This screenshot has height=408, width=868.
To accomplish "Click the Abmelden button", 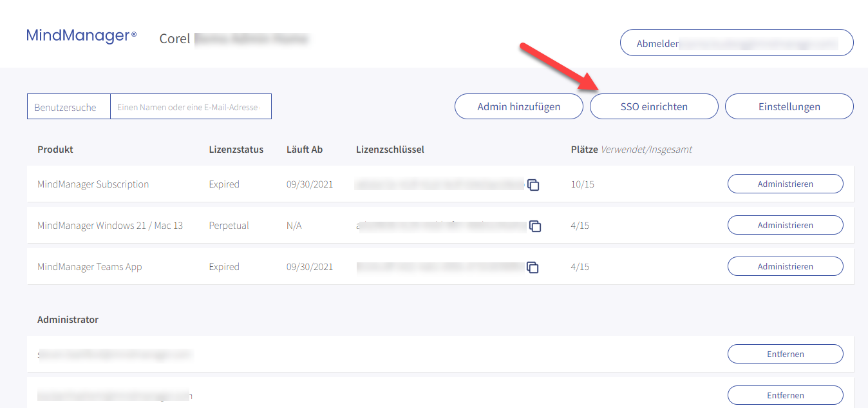I will pos(737,43).
